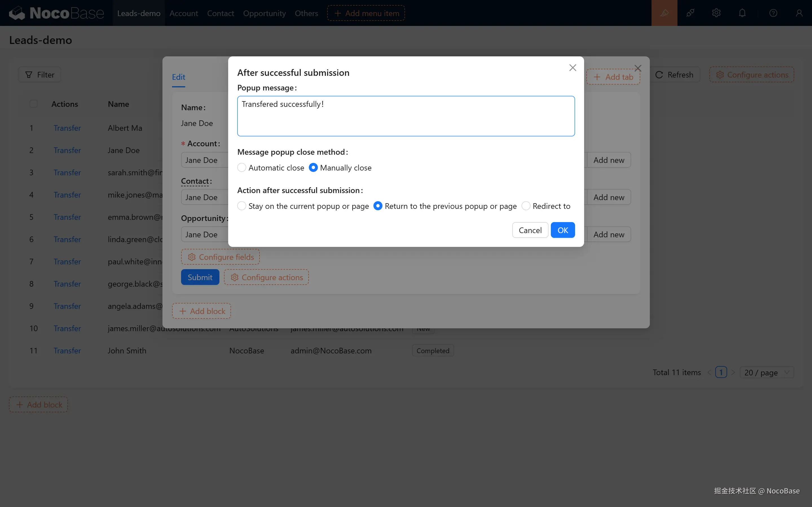Click Add new beside the Account field
This screenshot has width=812, height=507.
[x=609, y=160]
